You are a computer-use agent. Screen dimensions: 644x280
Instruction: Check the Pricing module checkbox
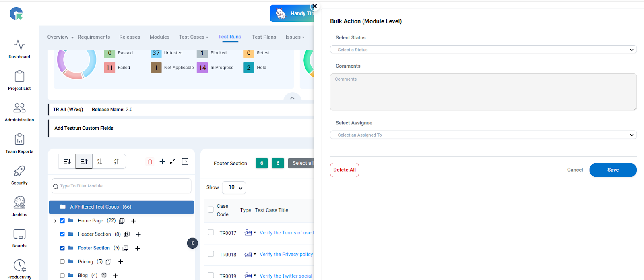point(62,262)
